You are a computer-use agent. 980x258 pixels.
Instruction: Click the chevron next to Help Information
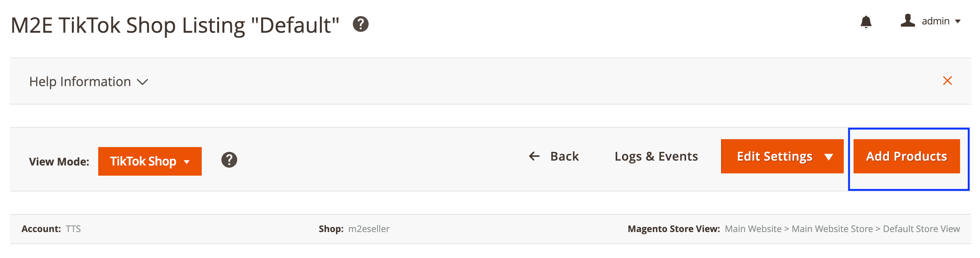142,82
